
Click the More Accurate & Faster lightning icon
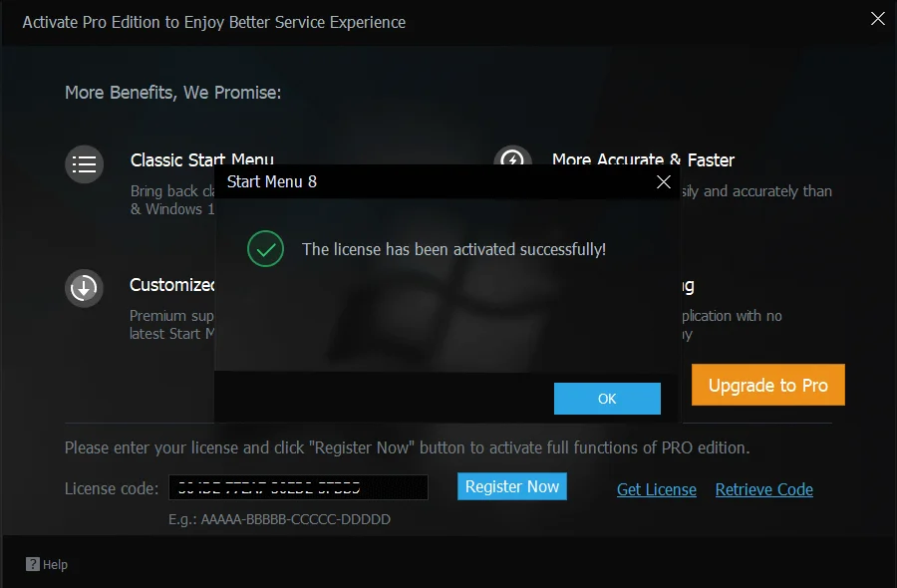point(512,155)
